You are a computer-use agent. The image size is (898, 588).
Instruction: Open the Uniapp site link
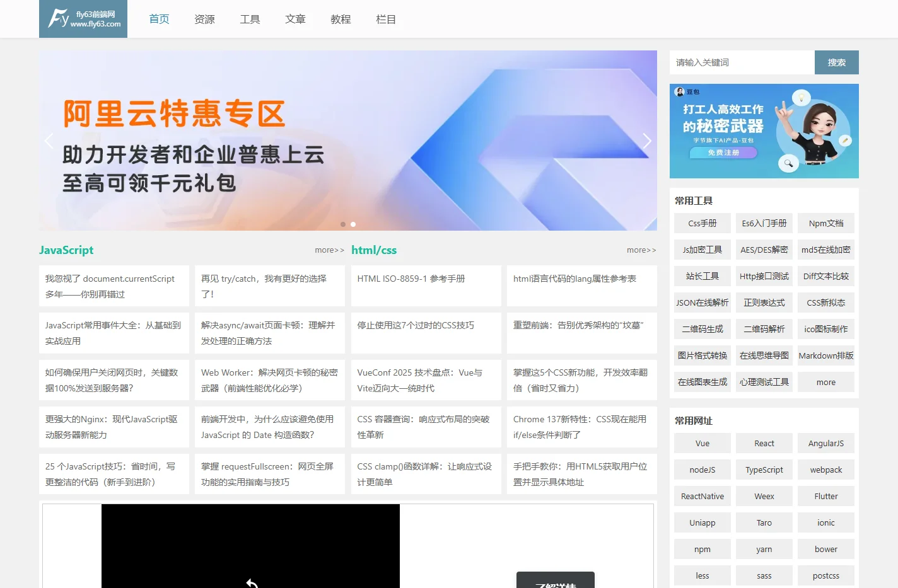[703, 522]
